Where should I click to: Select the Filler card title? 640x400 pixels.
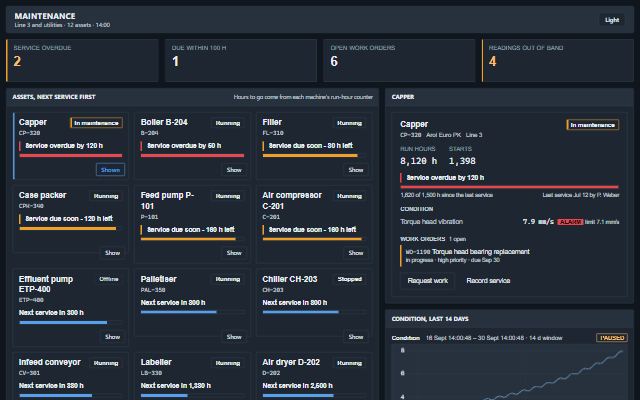coord(272,122)
